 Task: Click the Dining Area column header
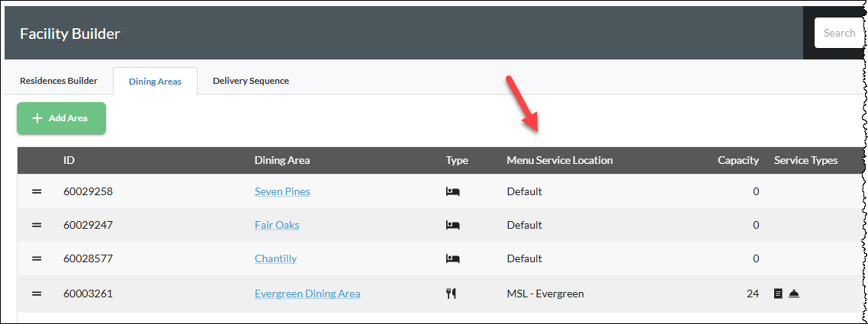[282, 160]
